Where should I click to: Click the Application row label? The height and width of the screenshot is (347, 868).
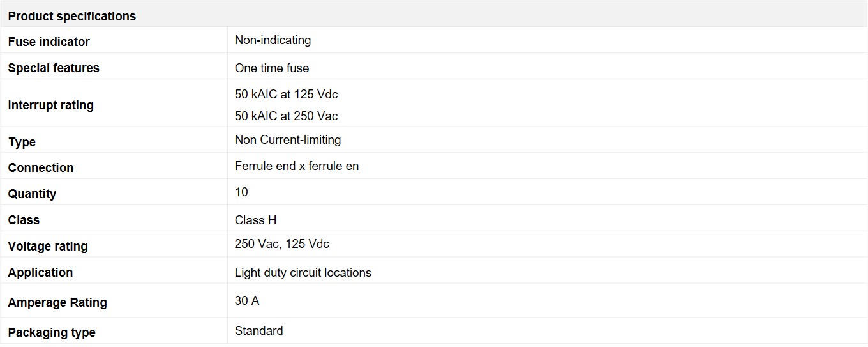40,272
